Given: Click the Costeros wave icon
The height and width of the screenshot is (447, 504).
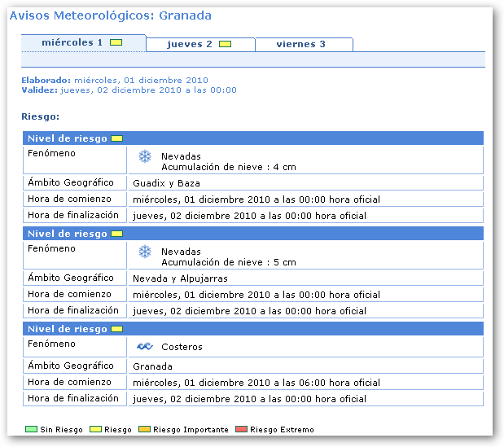Looking at the screenshot, I should (x=145, y=347).
